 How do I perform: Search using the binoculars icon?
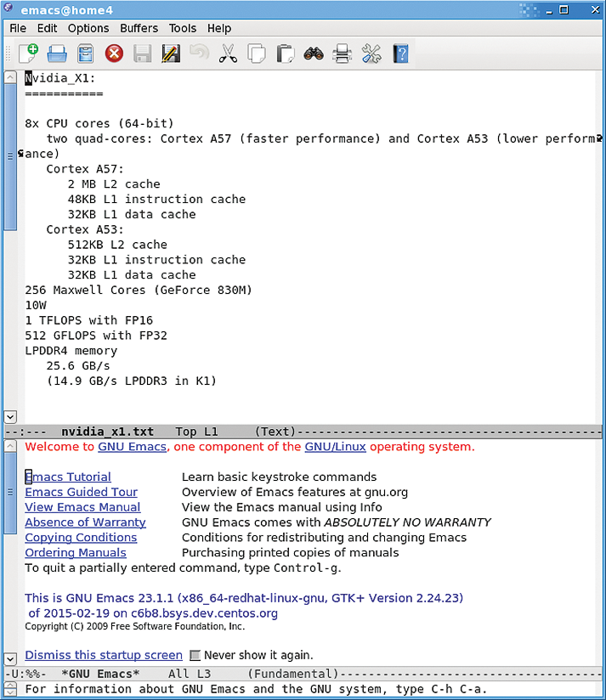[314, 54]
